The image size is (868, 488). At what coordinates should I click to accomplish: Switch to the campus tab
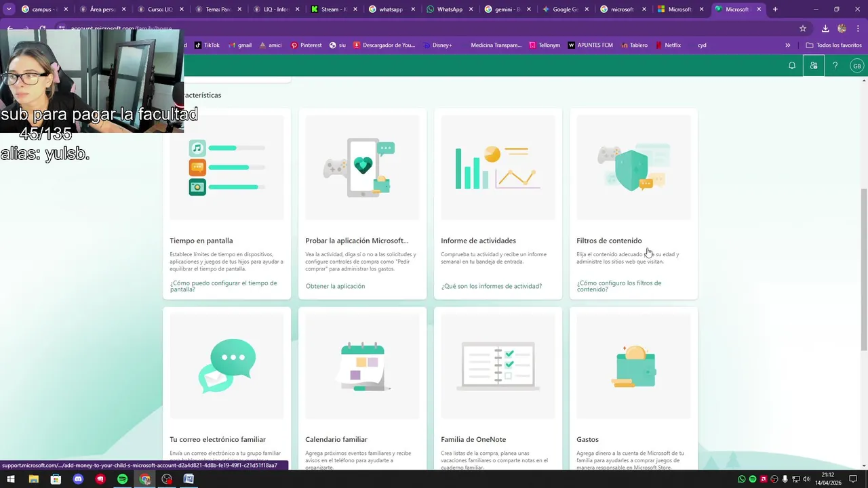[x=39, y=9]
